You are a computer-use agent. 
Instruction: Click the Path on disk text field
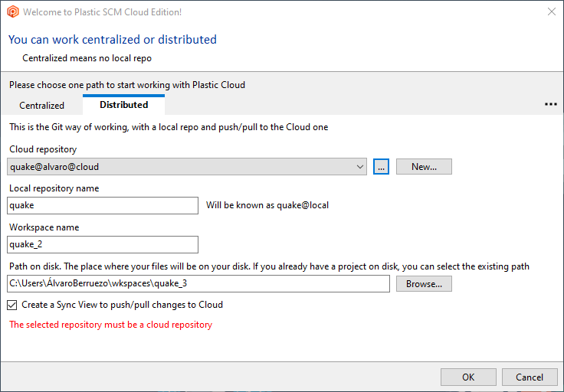[x=198, y=283]
